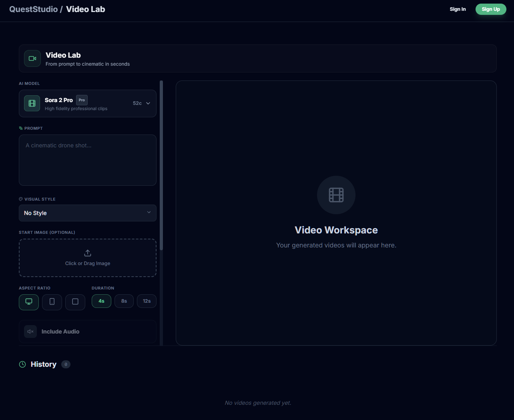Click the green video camera icon beside Video Lab
The image size is (514, 420).
(32, 58)
